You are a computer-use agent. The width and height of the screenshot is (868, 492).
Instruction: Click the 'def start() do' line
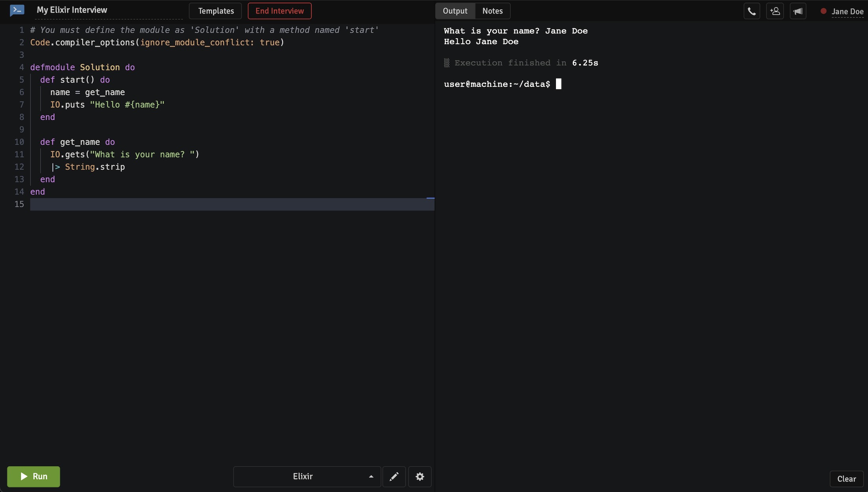[75, 80]
